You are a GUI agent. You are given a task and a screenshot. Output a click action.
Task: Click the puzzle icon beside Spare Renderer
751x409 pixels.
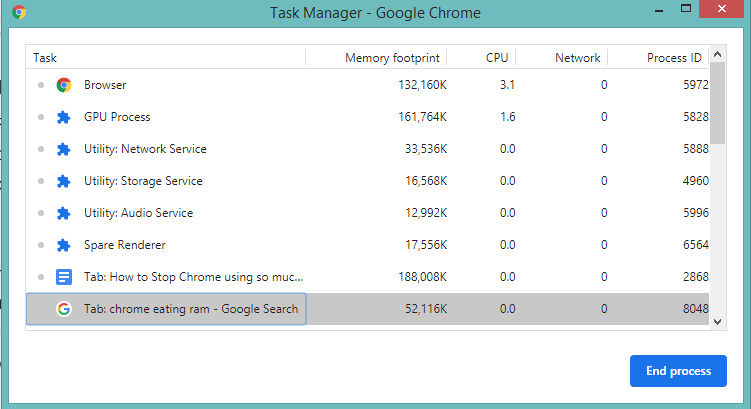64,245
